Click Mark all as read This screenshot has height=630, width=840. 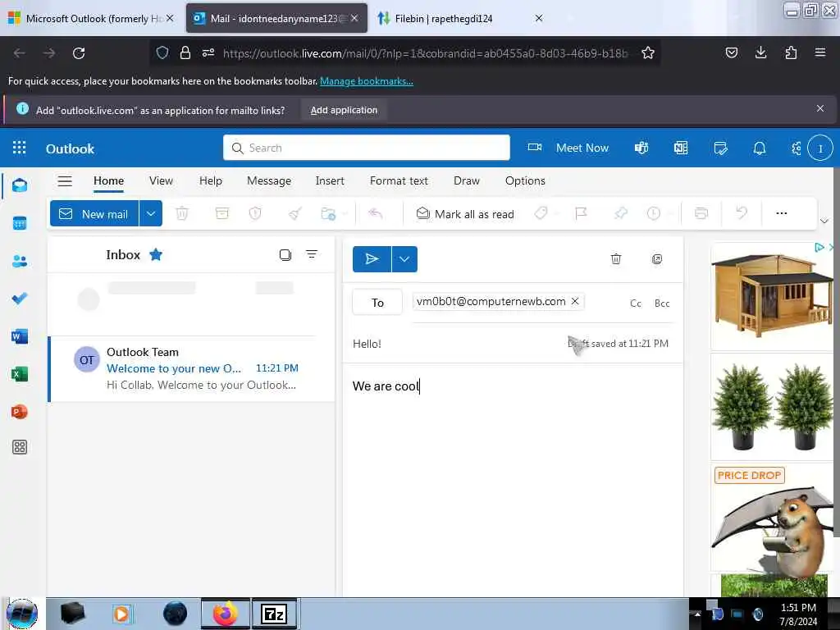point(465,214)
